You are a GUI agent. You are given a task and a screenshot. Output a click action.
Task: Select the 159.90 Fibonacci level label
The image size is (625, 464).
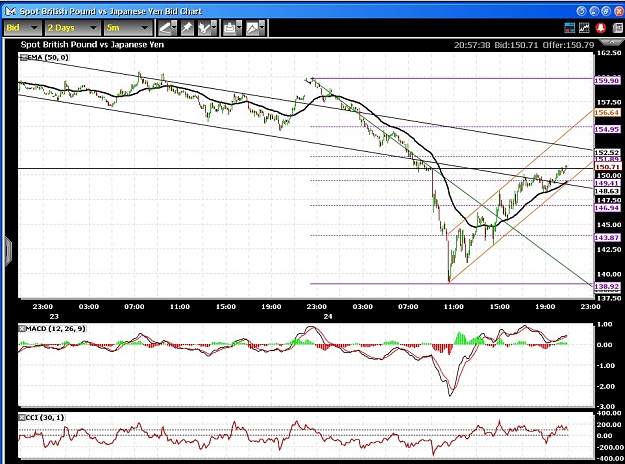tap(607, 81)
